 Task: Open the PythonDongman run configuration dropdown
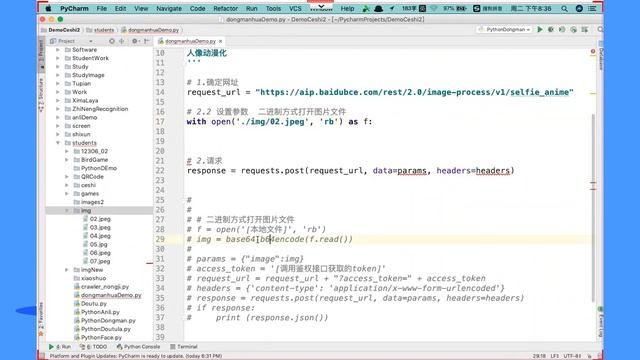tap(505, 29)
